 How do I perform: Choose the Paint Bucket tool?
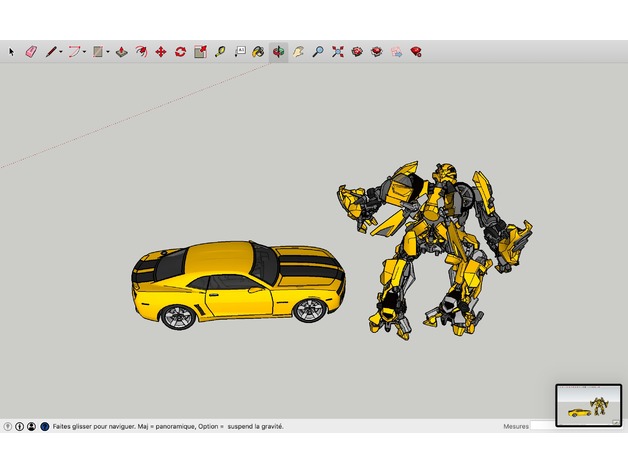click(x=258, y=52)
